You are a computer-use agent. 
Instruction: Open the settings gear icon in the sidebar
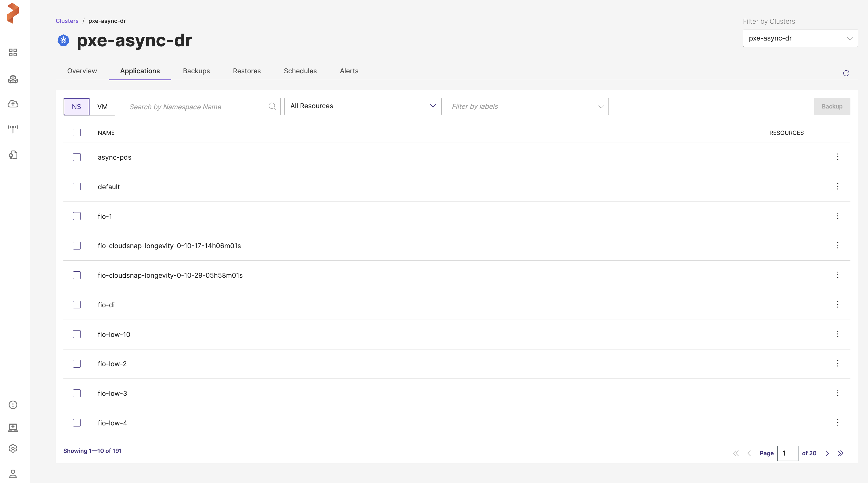click(x=13, y=448)
